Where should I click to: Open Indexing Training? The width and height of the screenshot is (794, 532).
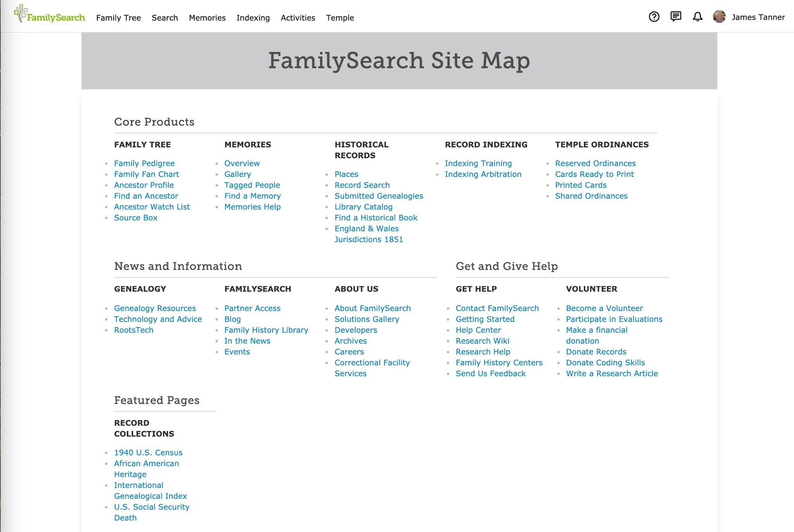point(478,163)
